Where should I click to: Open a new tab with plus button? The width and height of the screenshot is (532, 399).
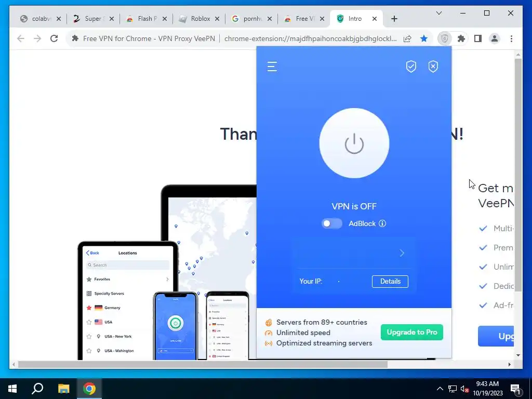[x=394, y=19]
